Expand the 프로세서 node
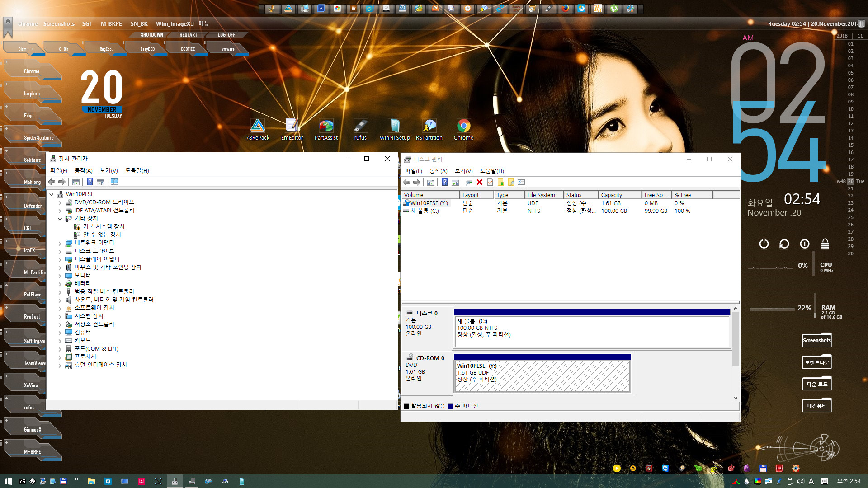 click(x=60, y=357)
